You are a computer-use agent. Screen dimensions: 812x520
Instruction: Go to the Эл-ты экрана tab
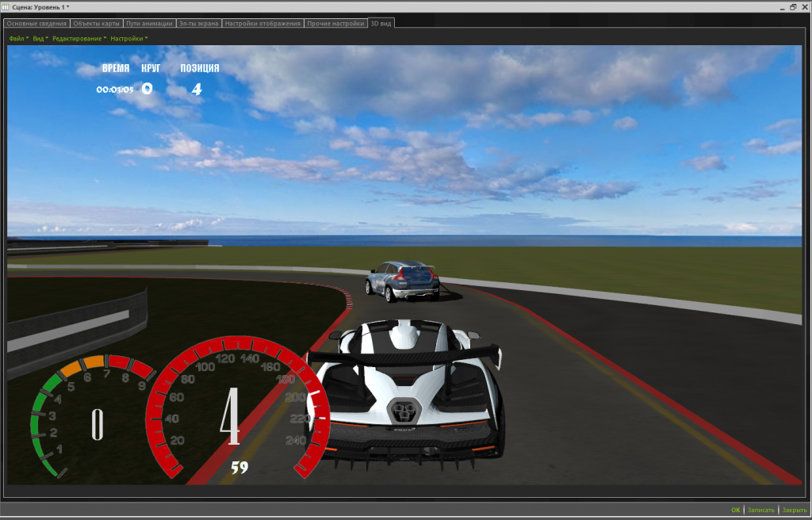(x=199, y=23)
